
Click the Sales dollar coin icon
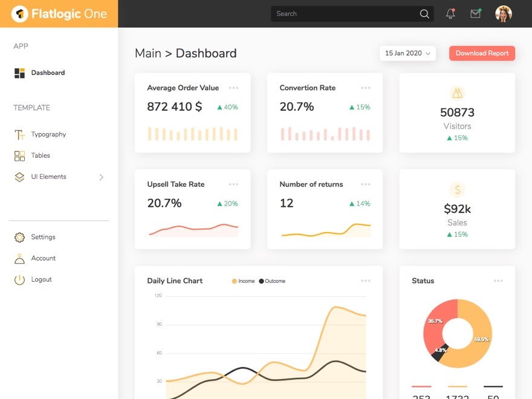pyautogui.click(x=457, y=190)
